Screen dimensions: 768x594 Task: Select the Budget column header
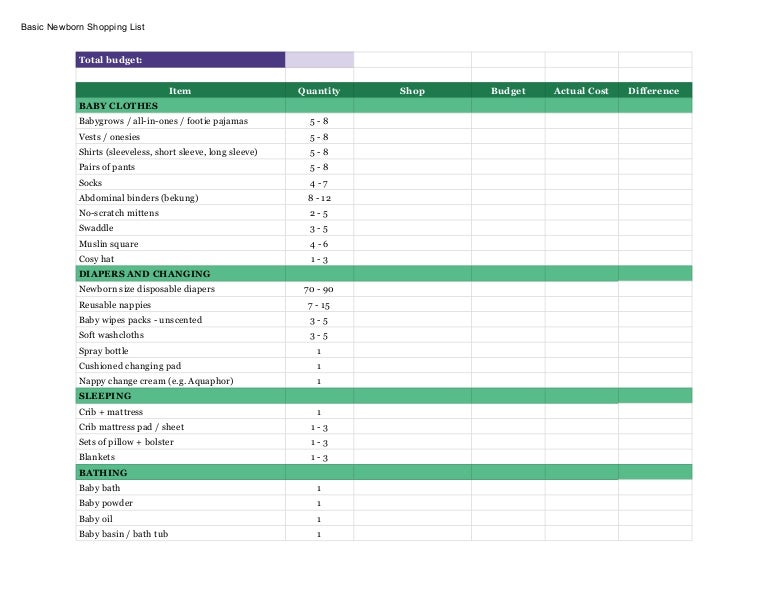point(508,91)
